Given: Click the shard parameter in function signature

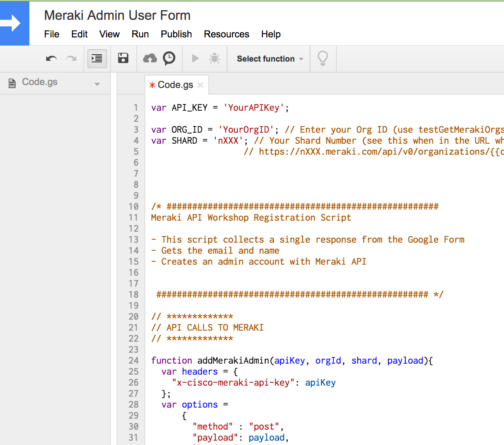Looking at the screenshot, I should [364, 361].
